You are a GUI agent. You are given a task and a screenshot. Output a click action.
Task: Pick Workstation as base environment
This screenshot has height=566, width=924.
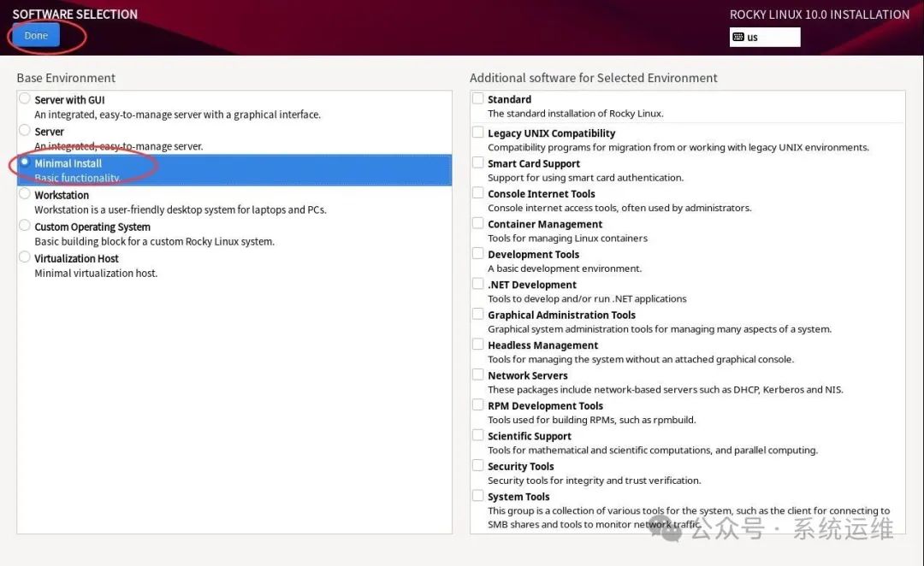click(25, 194)
